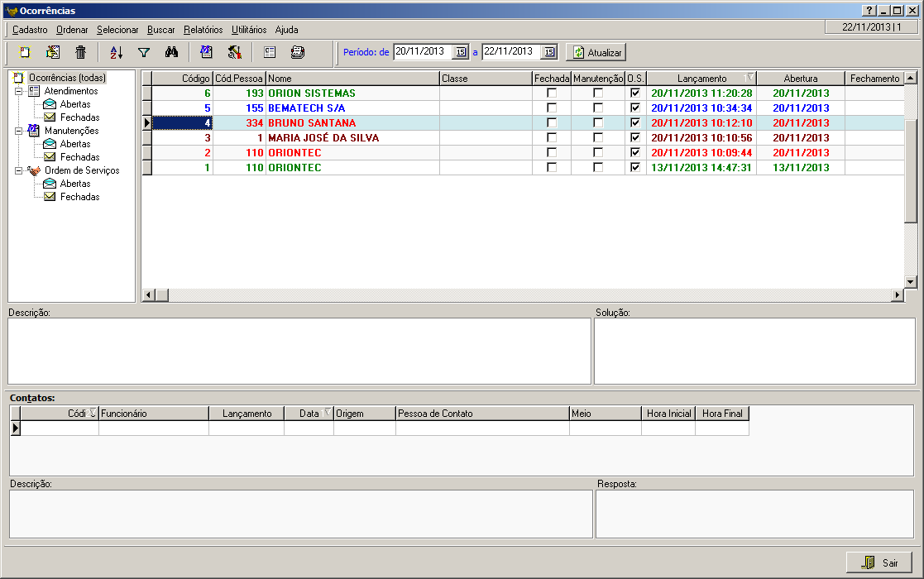Click the period end date field
The image size is (924, 579).
[x=511, y=52]
